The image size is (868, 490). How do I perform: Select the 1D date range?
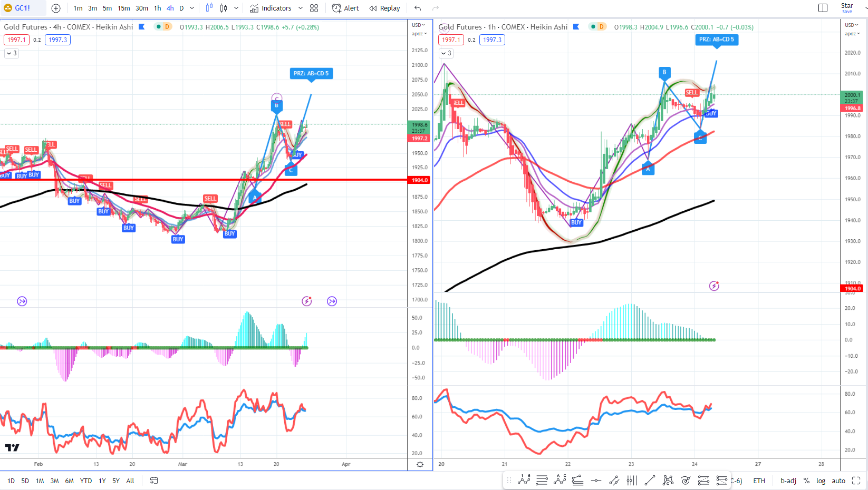(x=11, y=481)
